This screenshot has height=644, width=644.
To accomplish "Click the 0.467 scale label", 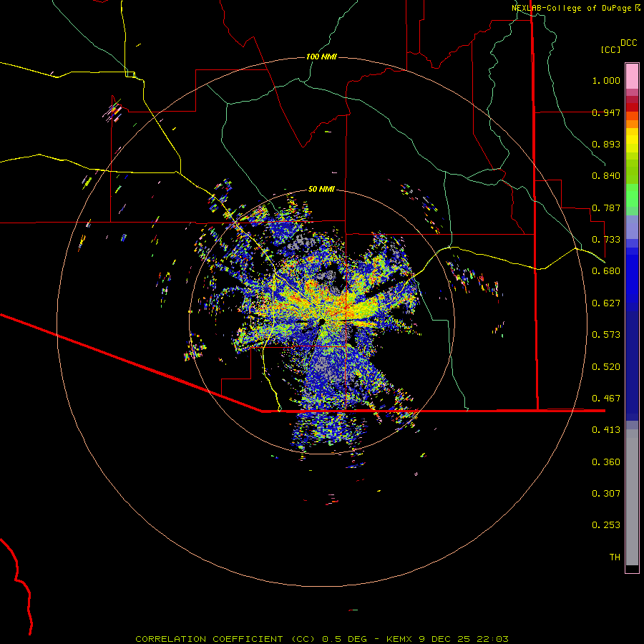I will coord(606,399).
